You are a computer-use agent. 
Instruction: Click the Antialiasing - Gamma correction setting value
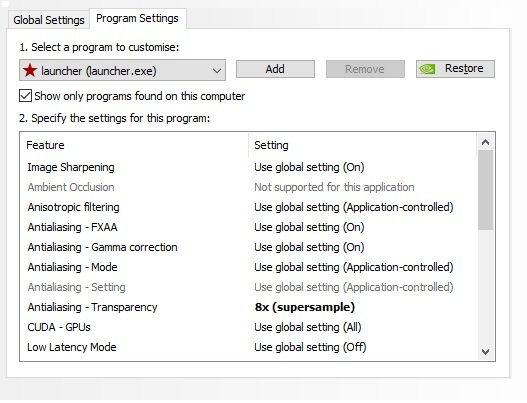309,247
